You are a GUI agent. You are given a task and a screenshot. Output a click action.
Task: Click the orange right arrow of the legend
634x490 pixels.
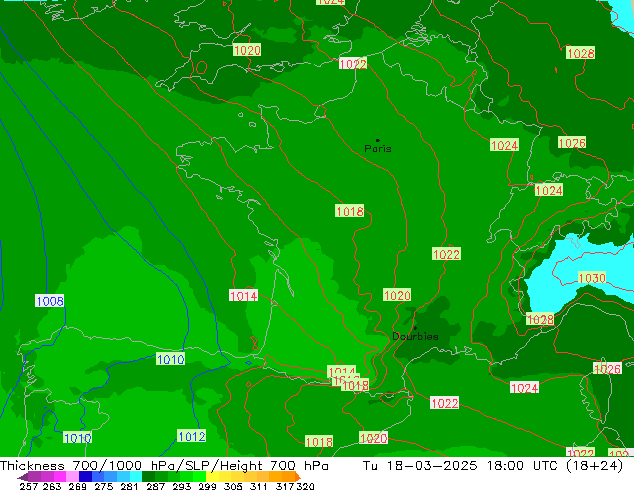tap(298, 477)
